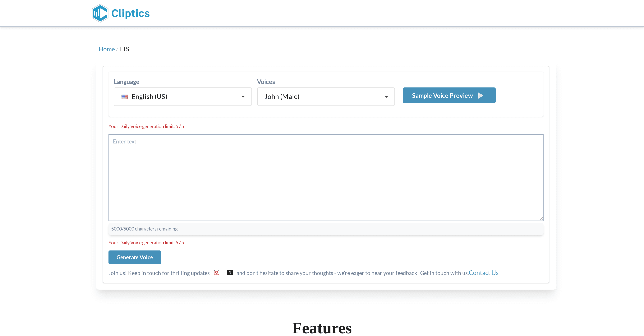Screen dimensions: 644x336
Task: Follow the 'Contact Us' link
Action: [x=484, y=273]
